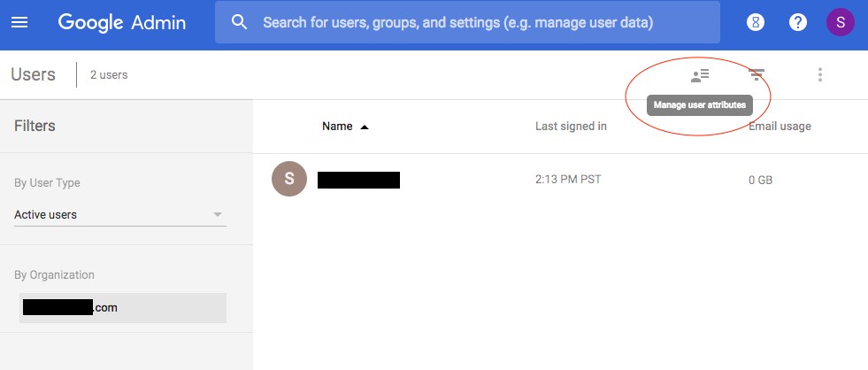Click the Email usage column header

pyautogui.click(x=780, y=127)
